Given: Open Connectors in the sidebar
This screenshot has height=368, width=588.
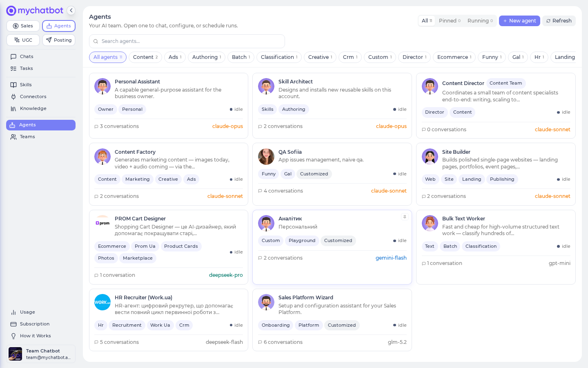Looking at the screenshot, I should click(41, 96).
